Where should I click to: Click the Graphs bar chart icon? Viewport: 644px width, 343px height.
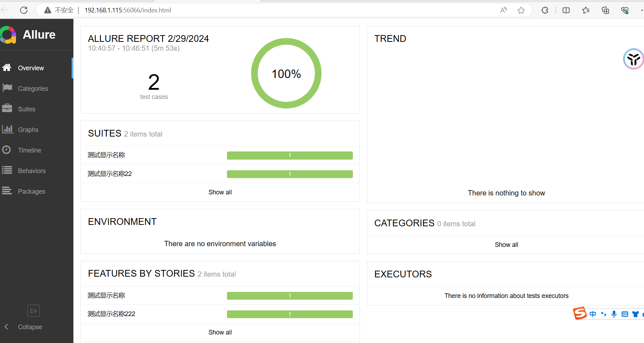(7, 129)
